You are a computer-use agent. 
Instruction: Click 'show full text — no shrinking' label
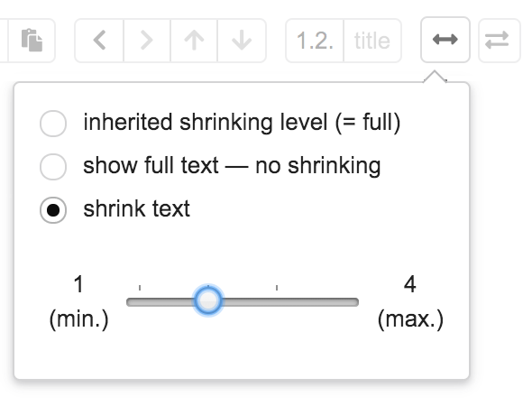(232, 166)
